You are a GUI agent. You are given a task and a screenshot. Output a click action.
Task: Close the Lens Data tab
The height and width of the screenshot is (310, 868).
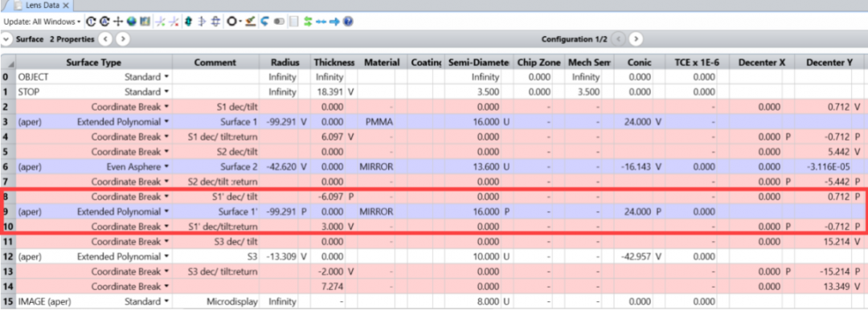pyautogui.click(x=65, y=5)
